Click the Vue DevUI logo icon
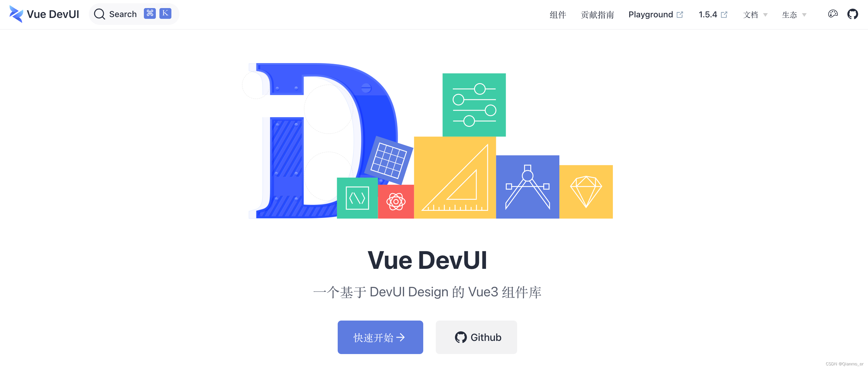The width and height of the screenshot is (868, 369). pos(16,14)
